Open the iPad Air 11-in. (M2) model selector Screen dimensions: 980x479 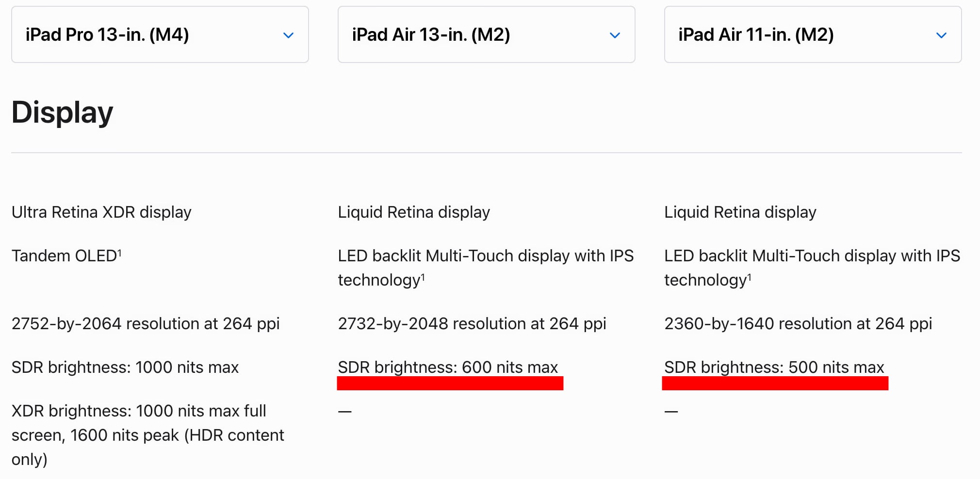point(813,34)
